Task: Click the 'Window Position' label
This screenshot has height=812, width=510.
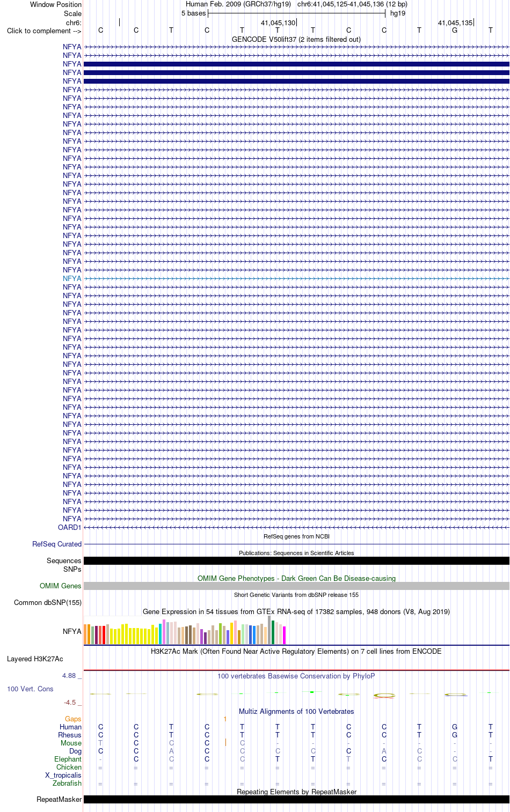Action: click(x=56, y=4)
